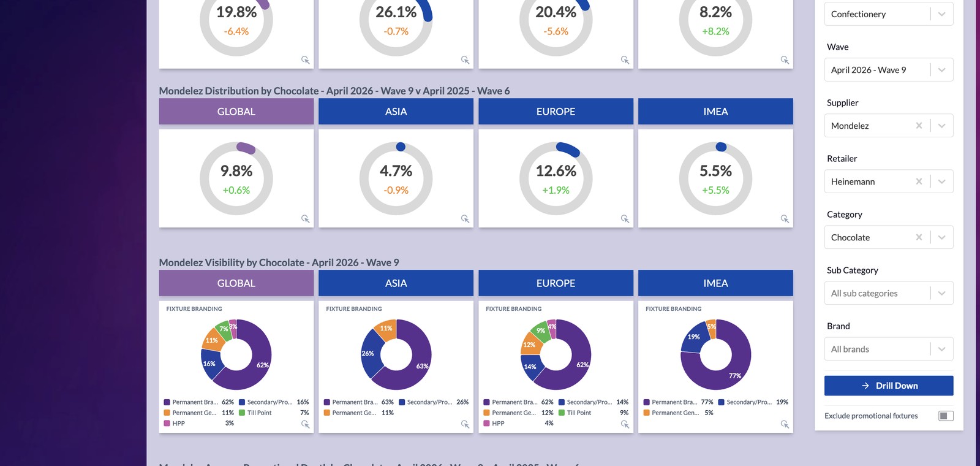980x466 pixels.
Task: Open zoom icon on Global 9.8% distribution card
Action: pyautogui.click(x=305, y=219)
